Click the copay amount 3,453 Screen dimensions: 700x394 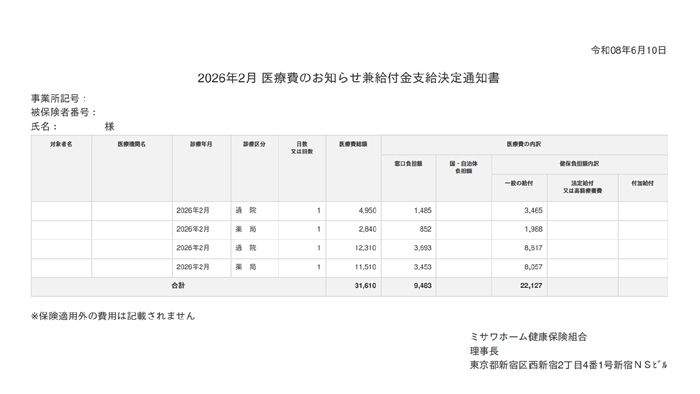tap(423, 267)
